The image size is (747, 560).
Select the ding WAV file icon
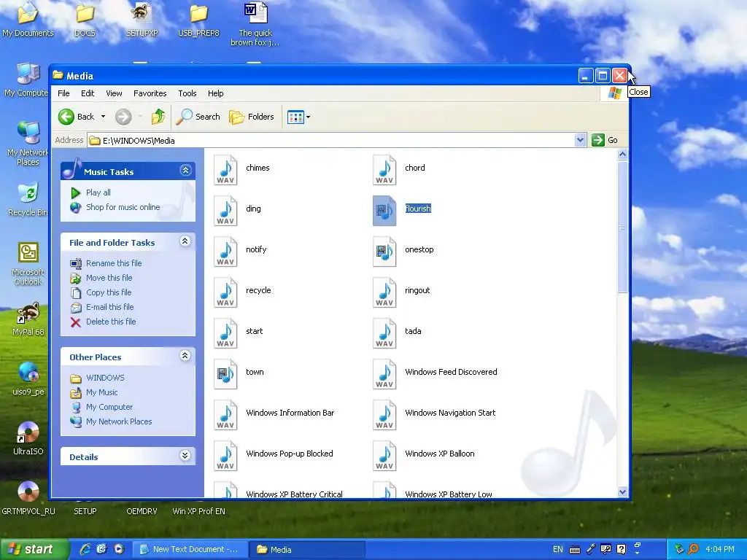click(225, 211)
